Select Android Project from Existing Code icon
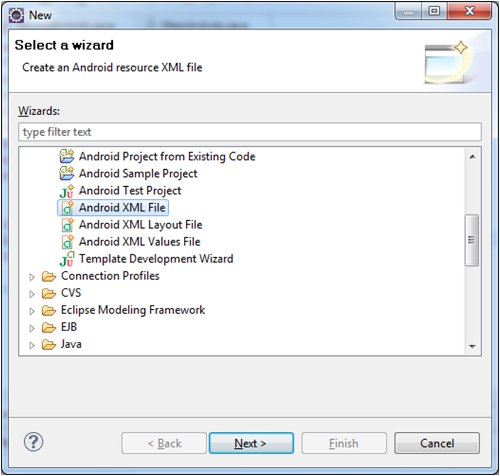Image resolution: width=500 pixels, height=476 pixels. coord(67,156)
